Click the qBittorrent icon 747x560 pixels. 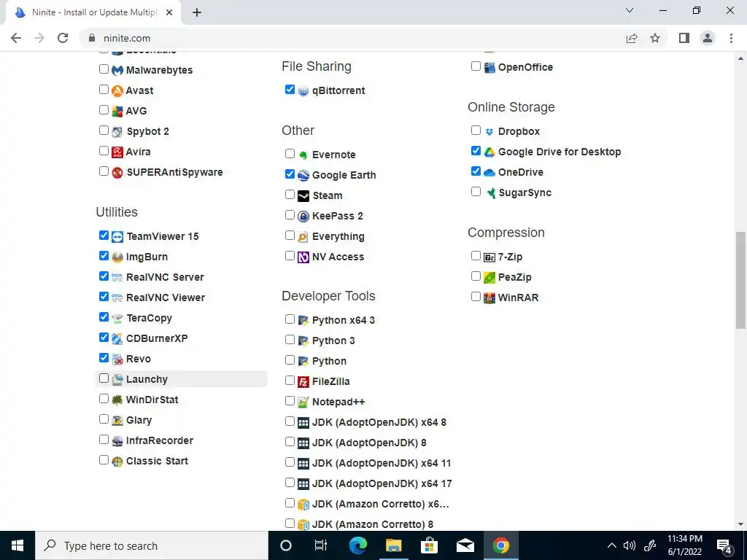click(x=303, y=91)
